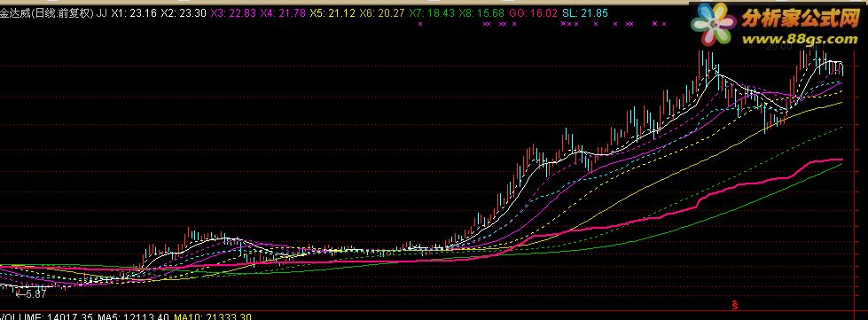Image resolution: width=868 pixels, height=320 pixels.
Task: Click the red S marker at chart bottom
Action: (734, 305)
